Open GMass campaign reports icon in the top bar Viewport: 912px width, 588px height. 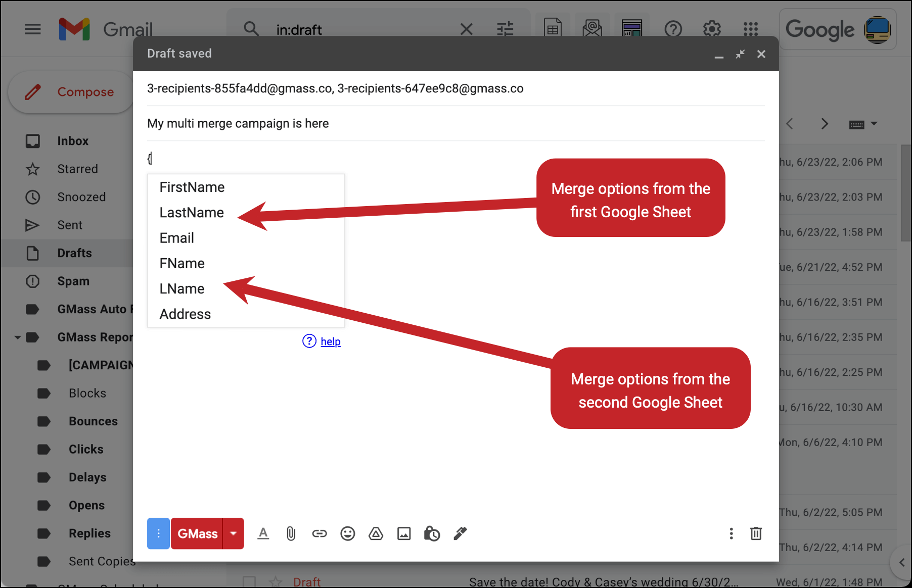tap(632, 29)
